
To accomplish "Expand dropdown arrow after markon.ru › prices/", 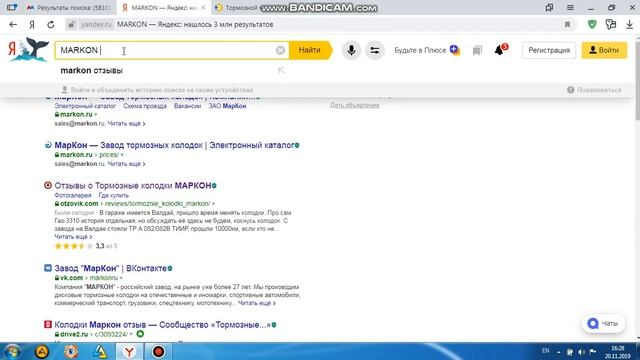I will [x=122, y=155].
